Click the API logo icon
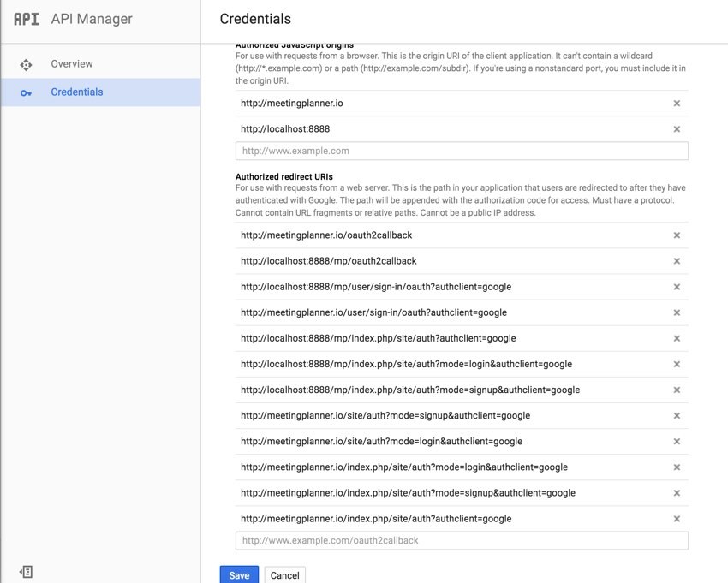728x583 pixels. 27,19
